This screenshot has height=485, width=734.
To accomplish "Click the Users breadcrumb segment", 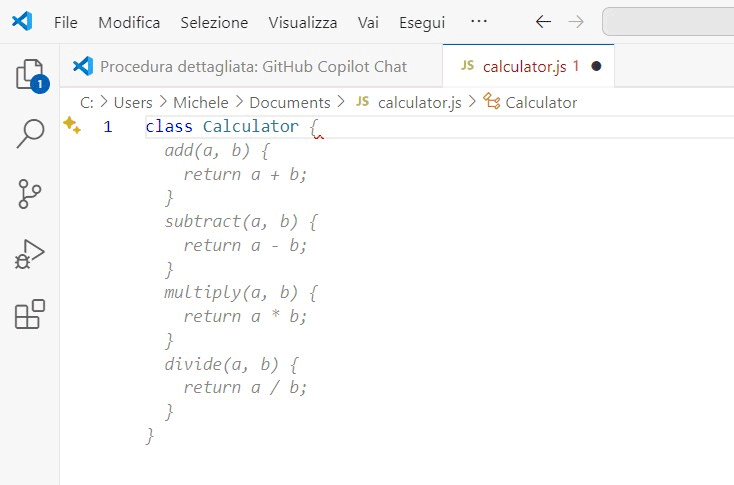I will pos(133,103).
